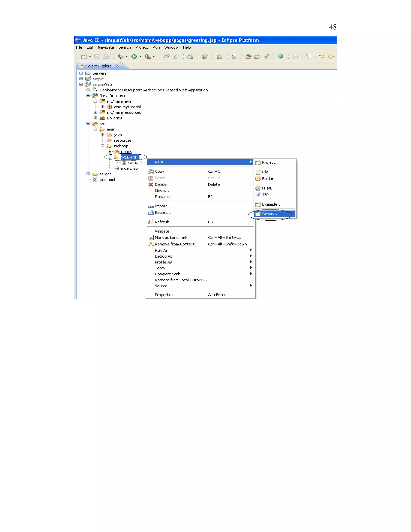Viewport: 411px width, 532px height.
Task: Select Mark as Landmark entry
Action: click(200, 237)
